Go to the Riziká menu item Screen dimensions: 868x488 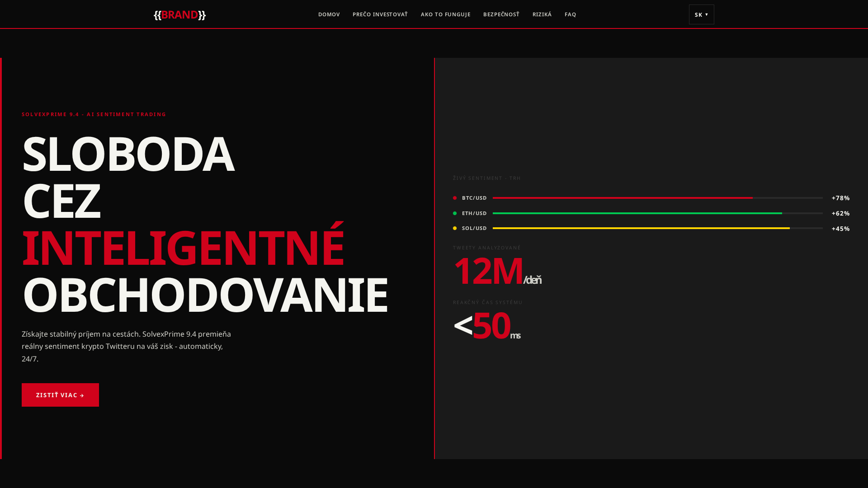click(542, 14)
